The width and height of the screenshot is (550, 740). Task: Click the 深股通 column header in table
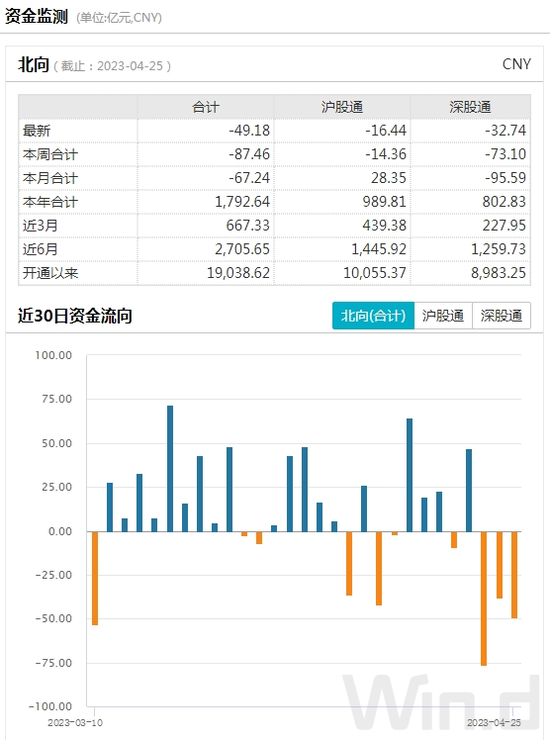coord(470,107)
